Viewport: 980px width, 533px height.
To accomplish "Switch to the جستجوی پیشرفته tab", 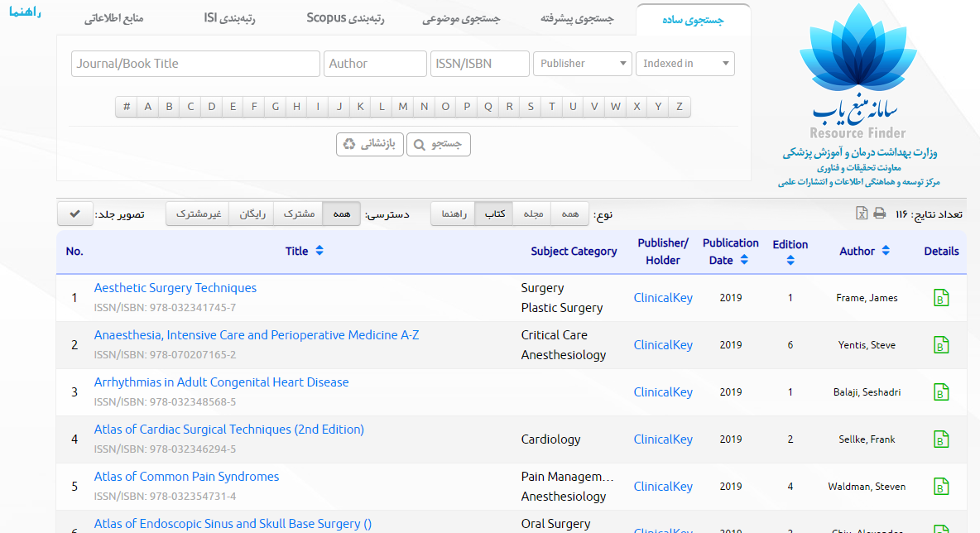I will (577, 19).
